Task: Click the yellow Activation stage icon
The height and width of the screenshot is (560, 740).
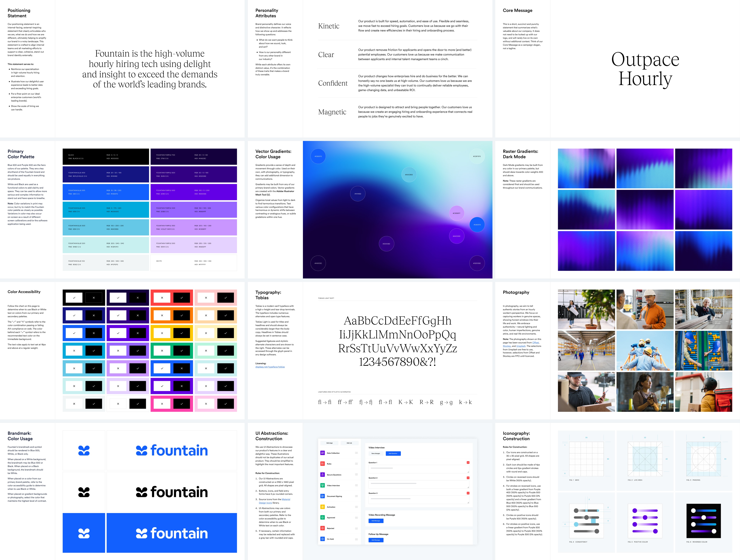Action: (x=322, y=507)
